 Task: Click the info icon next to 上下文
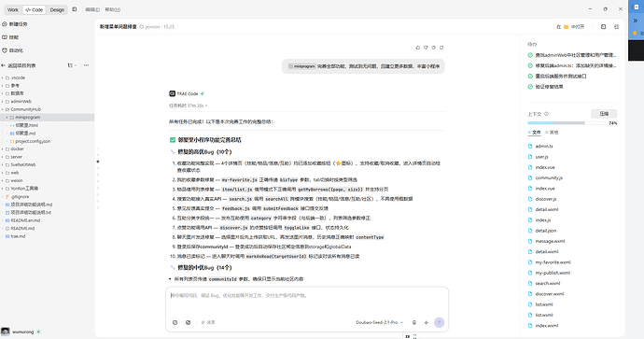point(546,114)
